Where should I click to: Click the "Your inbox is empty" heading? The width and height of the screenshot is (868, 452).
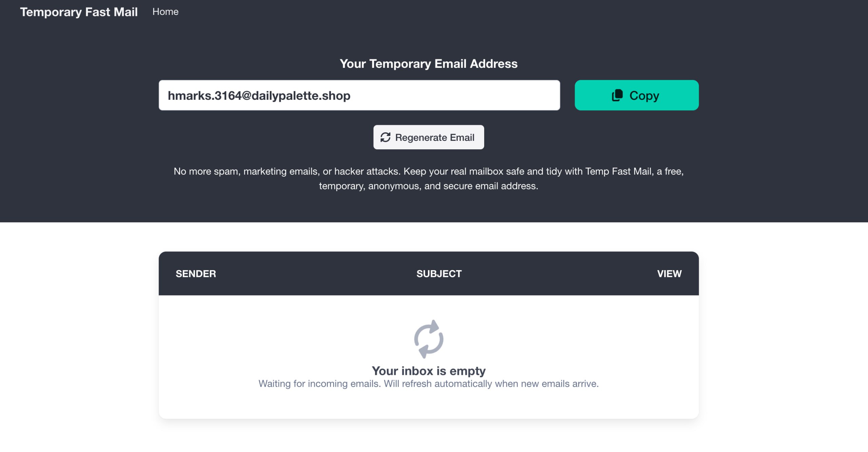point(429,371)
